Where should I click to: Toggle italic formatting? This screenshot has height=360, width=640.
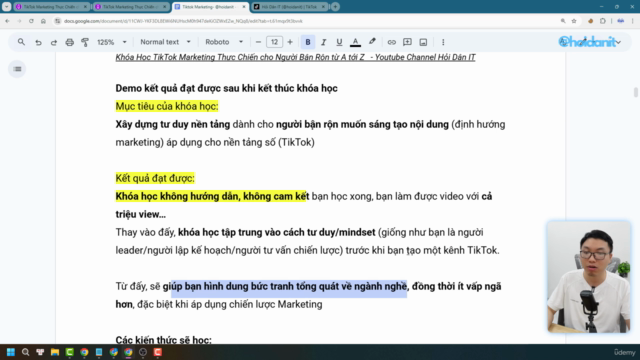click(x=323, y=42)
